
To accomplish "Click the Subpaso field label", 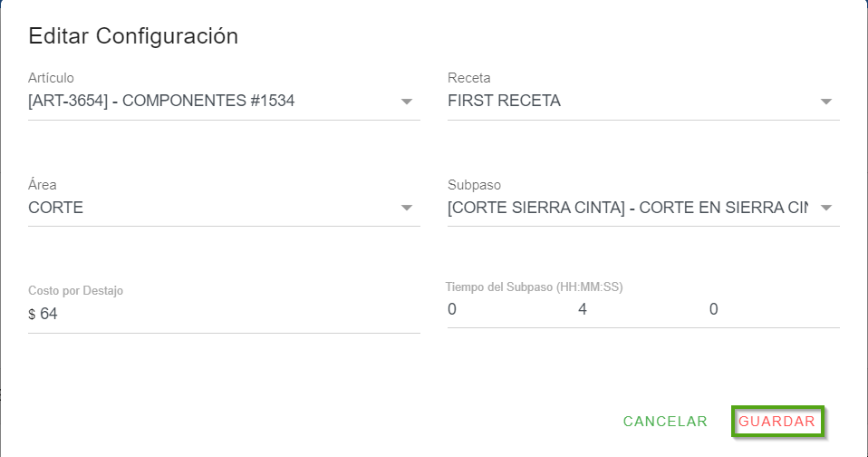I will (474, 185).
